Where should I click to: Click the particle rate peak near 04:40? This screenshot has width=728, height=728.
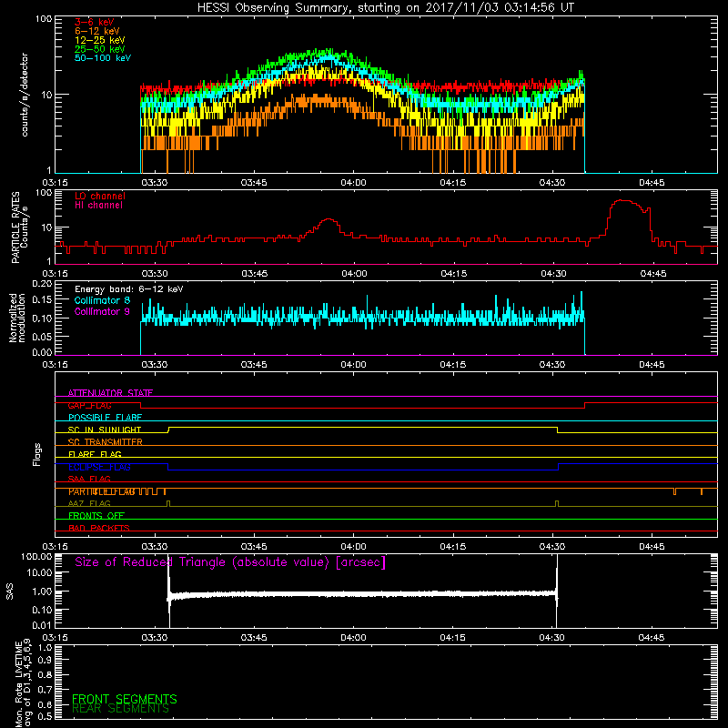pos(622,200)
